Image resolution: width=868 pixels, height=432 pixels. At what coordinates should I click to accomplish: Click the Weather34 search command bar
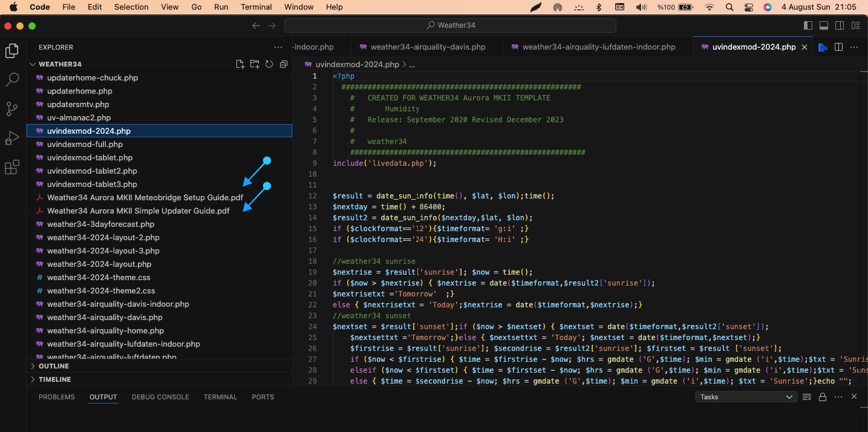(450, 25)
